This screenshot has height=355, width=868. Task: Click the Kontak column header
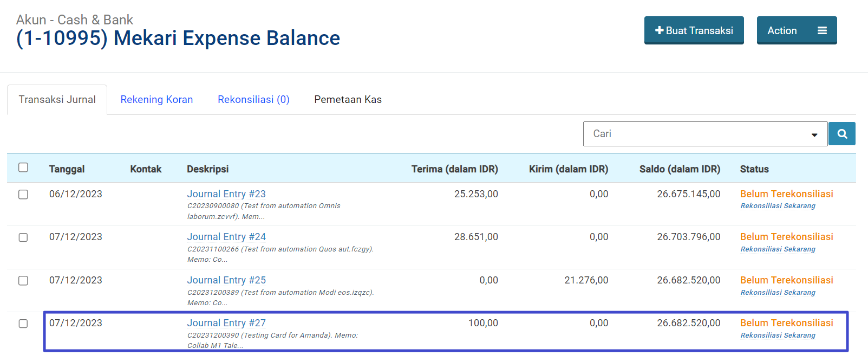(x=146, y=169)
